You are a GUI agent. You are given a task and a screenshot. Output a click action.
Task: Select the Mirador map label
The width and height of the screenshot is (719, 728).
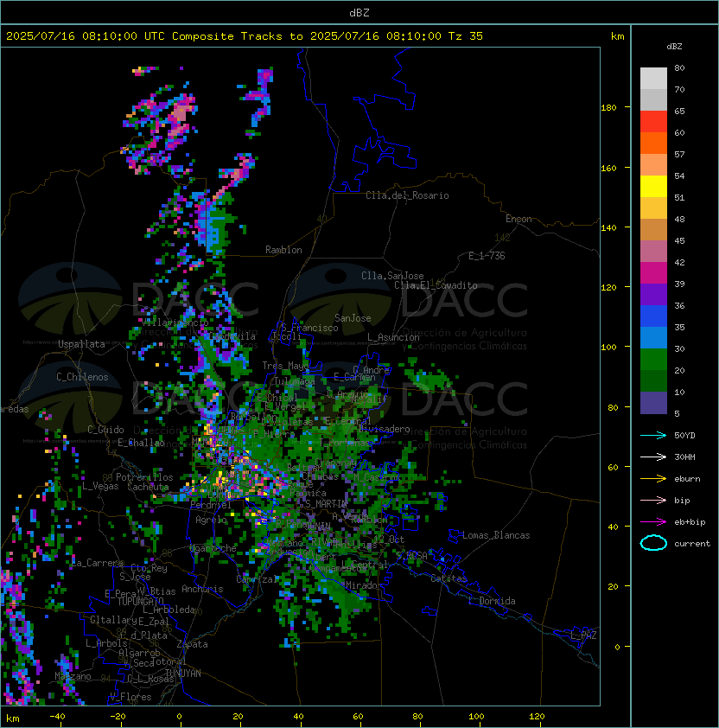(364, 585)
